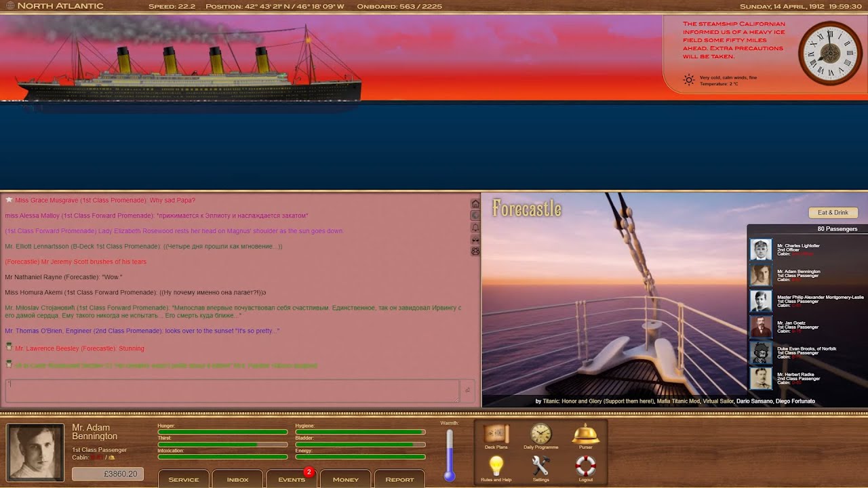Open Rules and Help lightbulb
This screenshot has height=488, width=868.
point(496,466)
